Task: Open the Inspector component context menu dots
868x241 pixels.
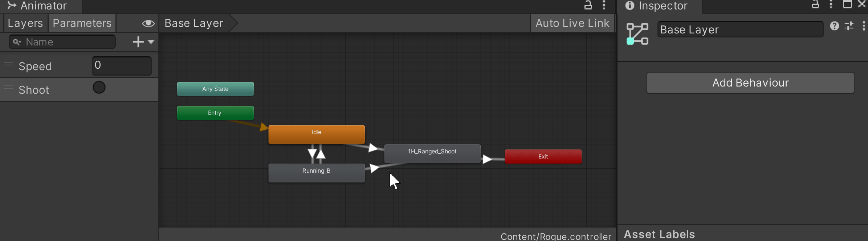Action: pos(864,26)
